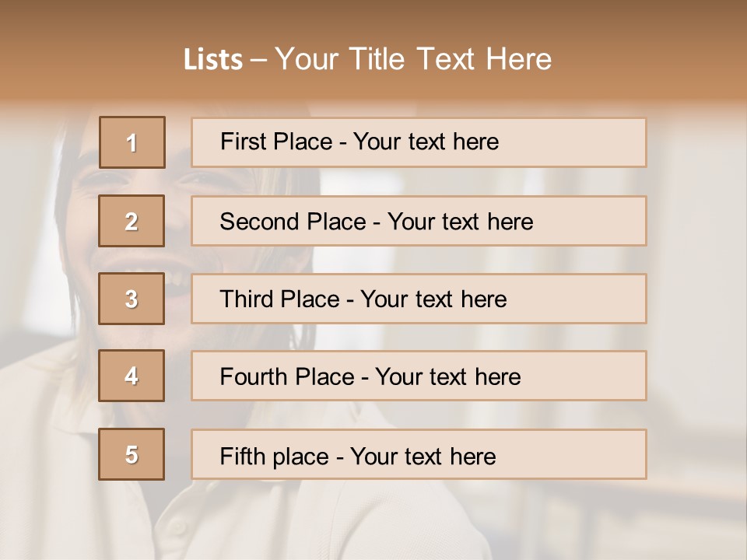Place cursor on the word "Third"
This screenshot has height=560, width=747.
[247, 299]
